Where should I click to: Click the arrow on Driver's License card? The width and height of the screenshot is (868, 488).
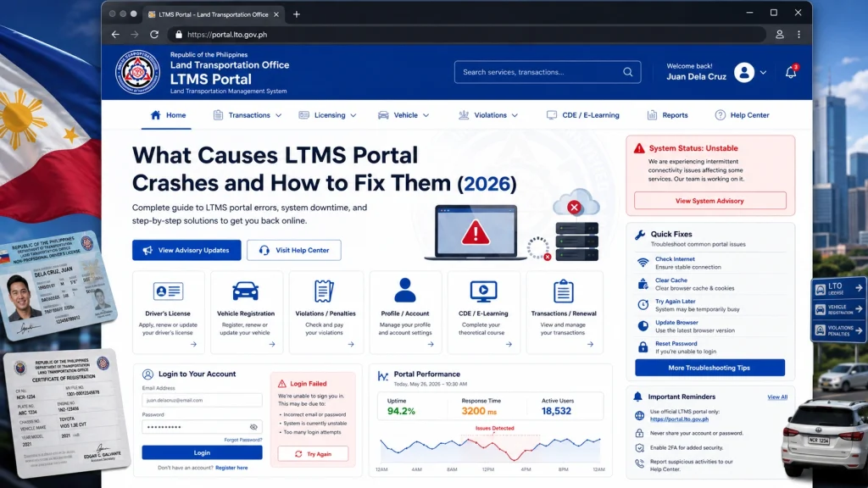(x=193, y=344)
